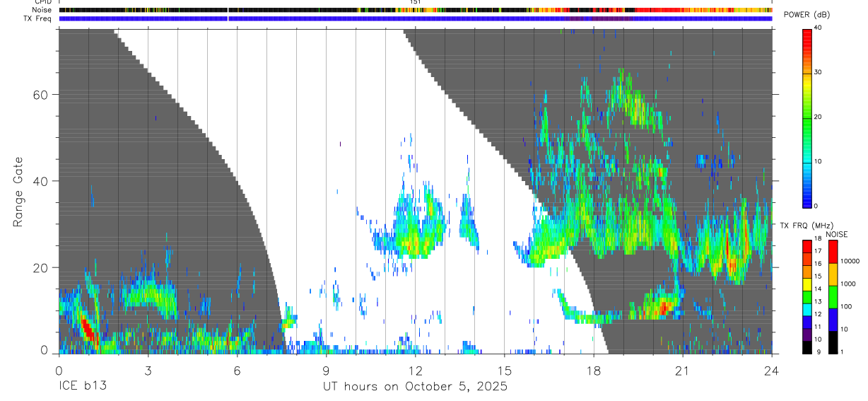Click the '21' tick on the UT hours axis
This screenshot has width=868, height=401.
(682, 370)
